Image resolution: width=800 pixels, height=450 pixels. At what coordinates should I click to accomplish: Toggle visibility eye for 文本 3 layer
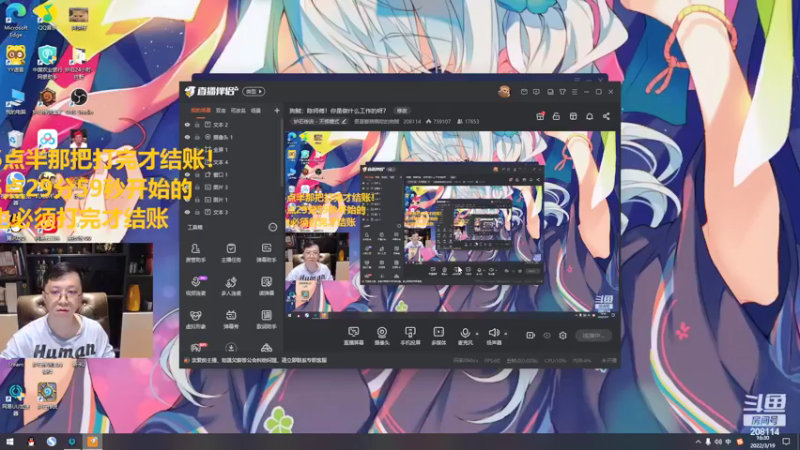187,212
